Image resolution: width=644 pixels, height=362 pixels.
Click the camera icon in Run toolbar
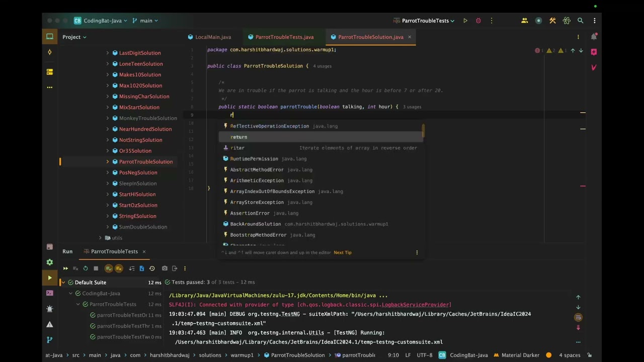click(165, 268)
